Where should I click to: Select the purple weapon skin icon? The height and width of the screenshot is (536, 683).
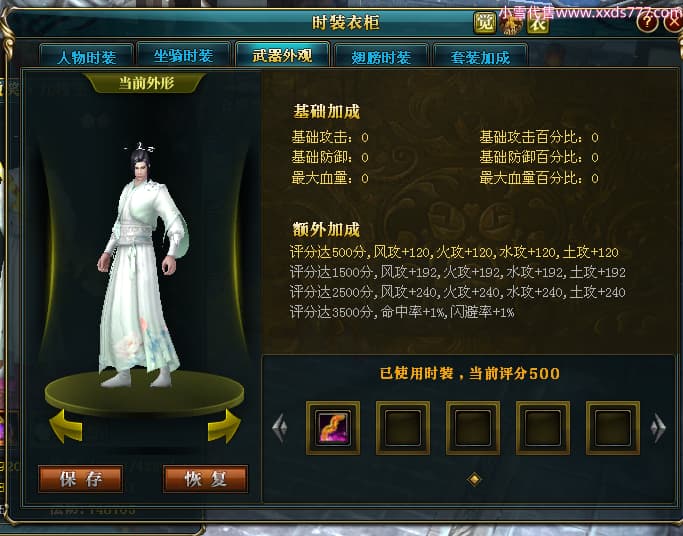pos(333,428)
